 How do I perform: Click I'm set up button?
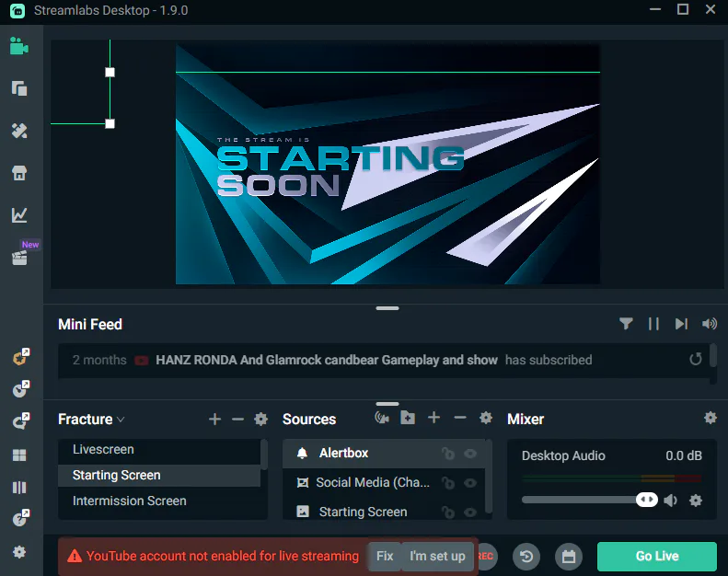coord(437,556)
